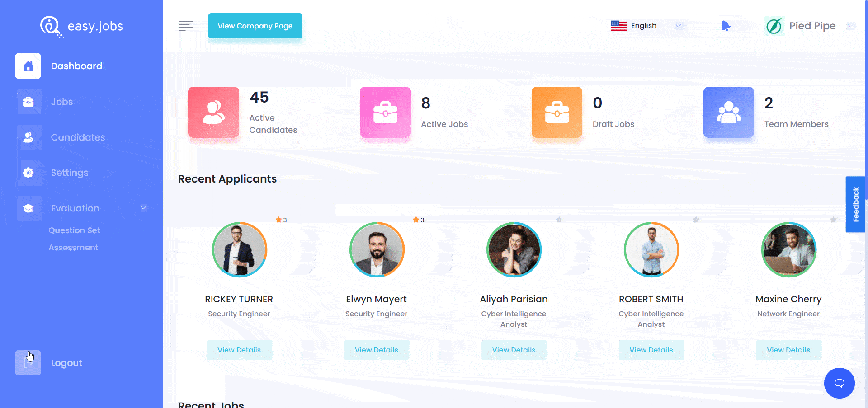Viewport: 868px width, 408px height.
Task: Click View Company Page button
Action: (255, 26)
